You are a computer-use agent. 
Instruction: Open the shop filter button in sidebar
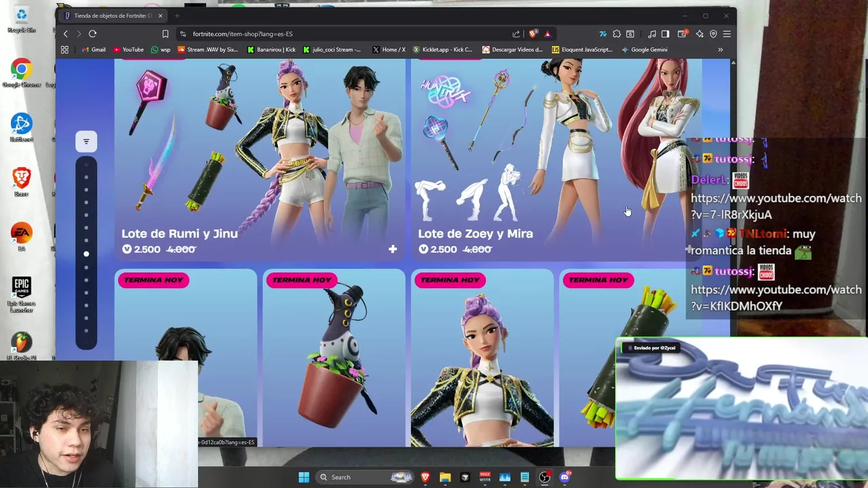pos(86,142)
